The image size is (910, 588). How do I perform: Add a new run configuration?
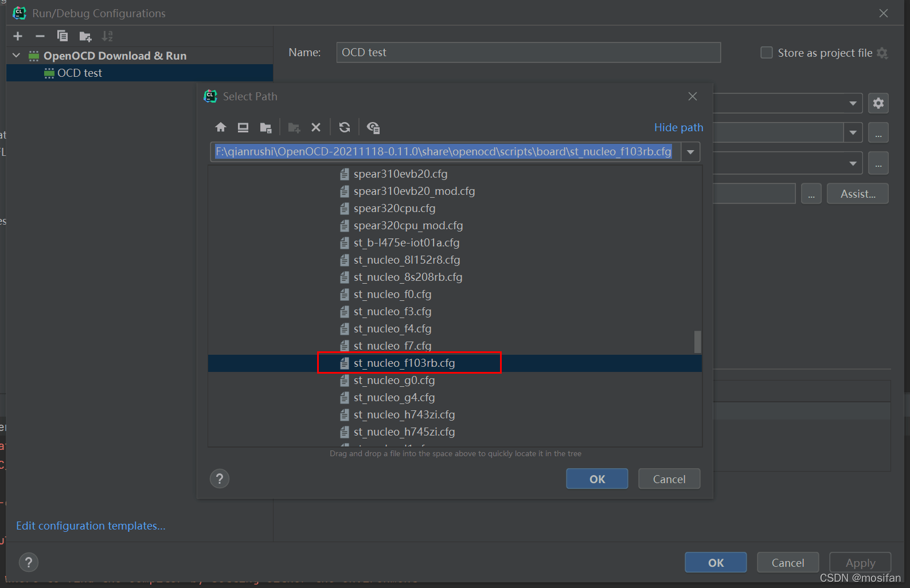[18, 36]
